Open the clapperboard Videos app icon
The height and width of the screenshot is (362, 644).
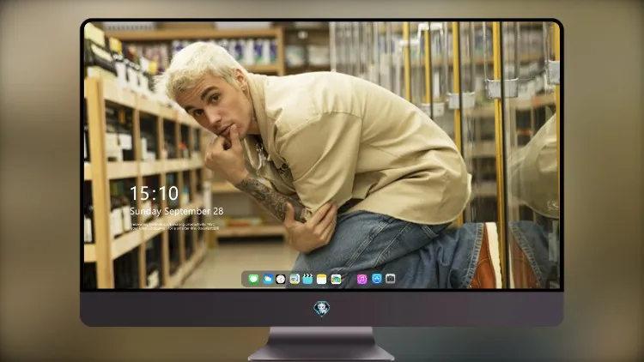(x=307, y=279)
